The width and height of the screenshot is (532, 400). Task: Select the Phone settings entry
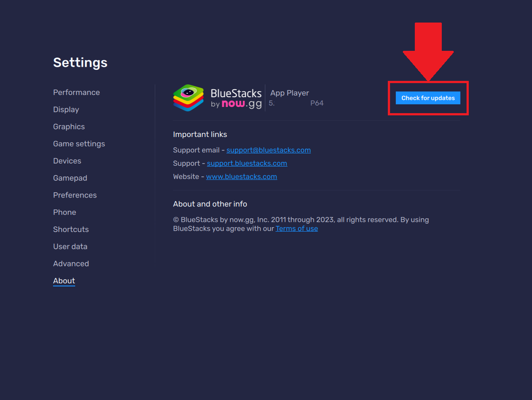click(x=65, y=212)
